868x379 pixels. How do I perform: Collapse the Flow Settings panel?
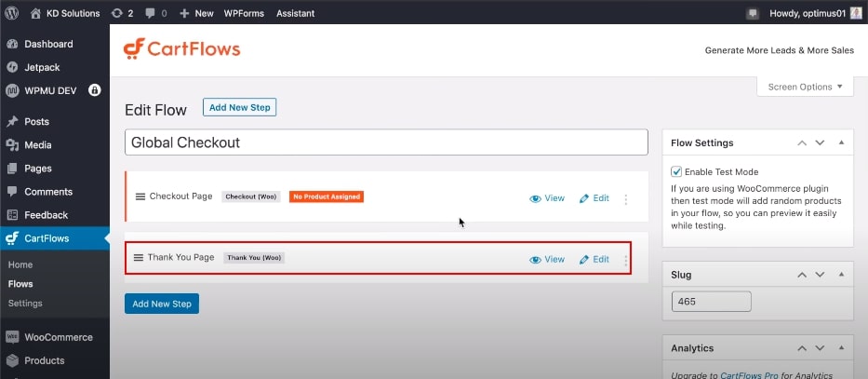pyautogui.click(x=841, y=142)
